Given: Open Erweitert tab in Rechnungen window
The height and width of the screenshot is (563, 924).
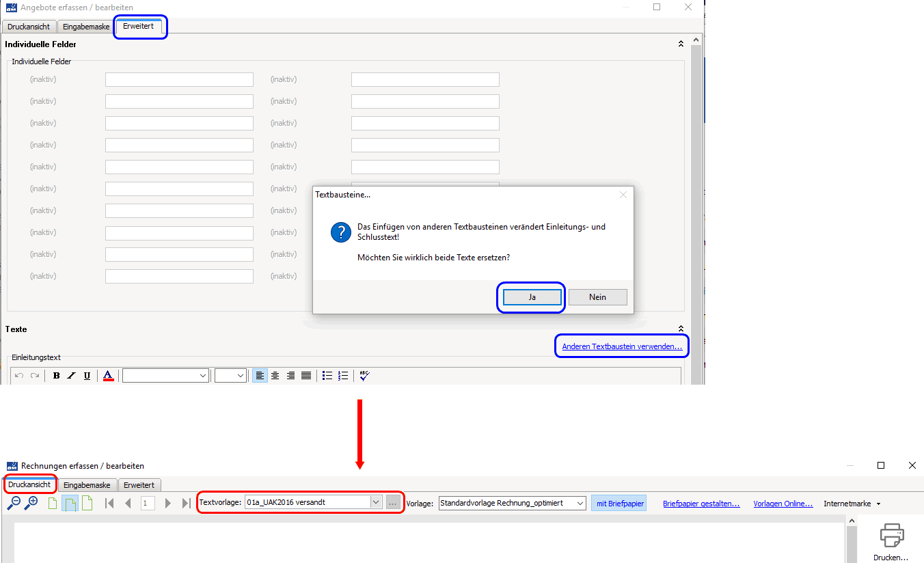Looking at the screenshot, I should tap(139, 485).
